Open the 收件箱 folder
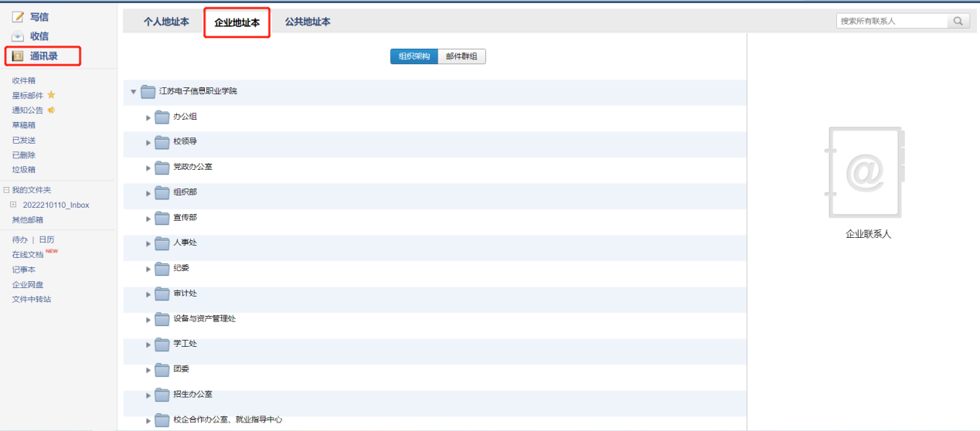The image size is (980, 431). (x=23, y=80)
